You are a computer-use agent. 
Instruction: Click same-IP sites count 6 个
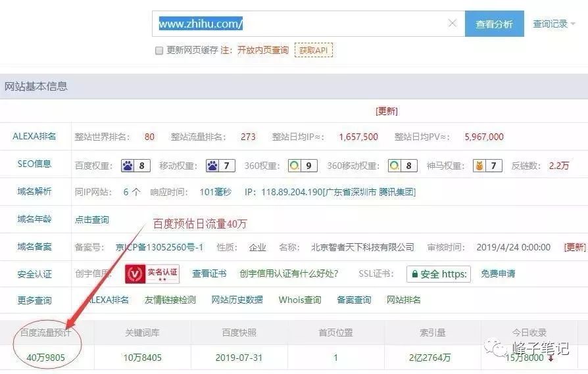132,192
